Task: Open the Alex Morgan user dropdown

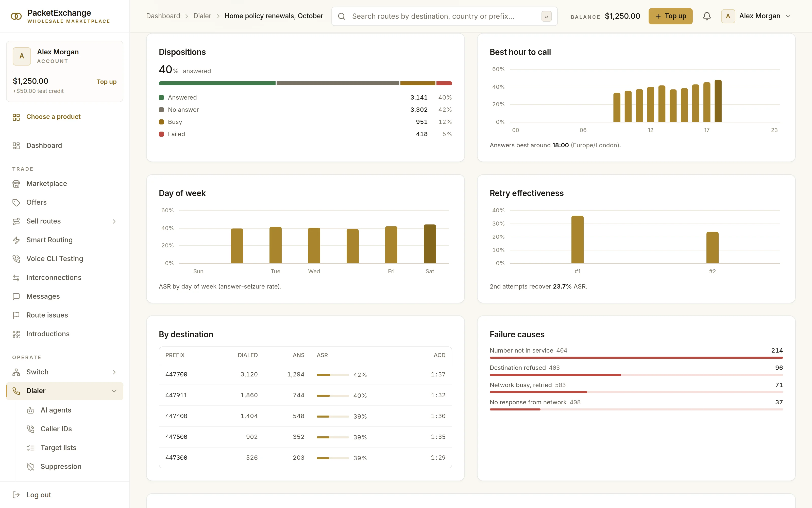Action: [756, 16]
